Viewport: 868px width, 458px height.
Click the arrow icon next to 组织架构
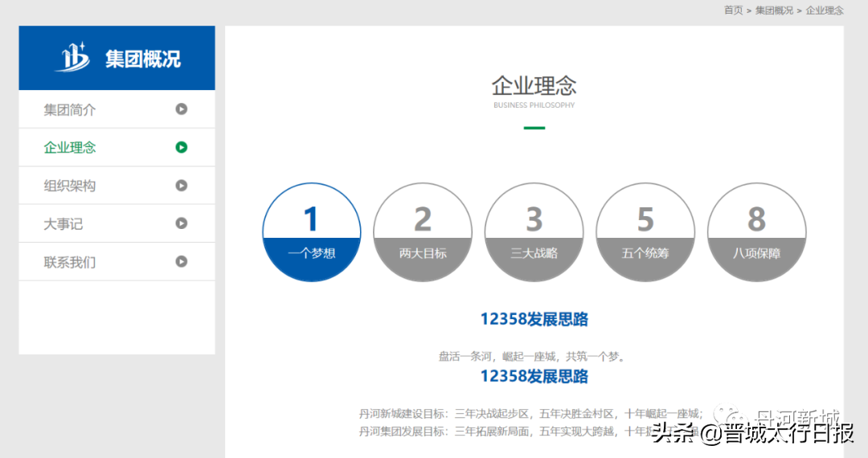[181, 186]
